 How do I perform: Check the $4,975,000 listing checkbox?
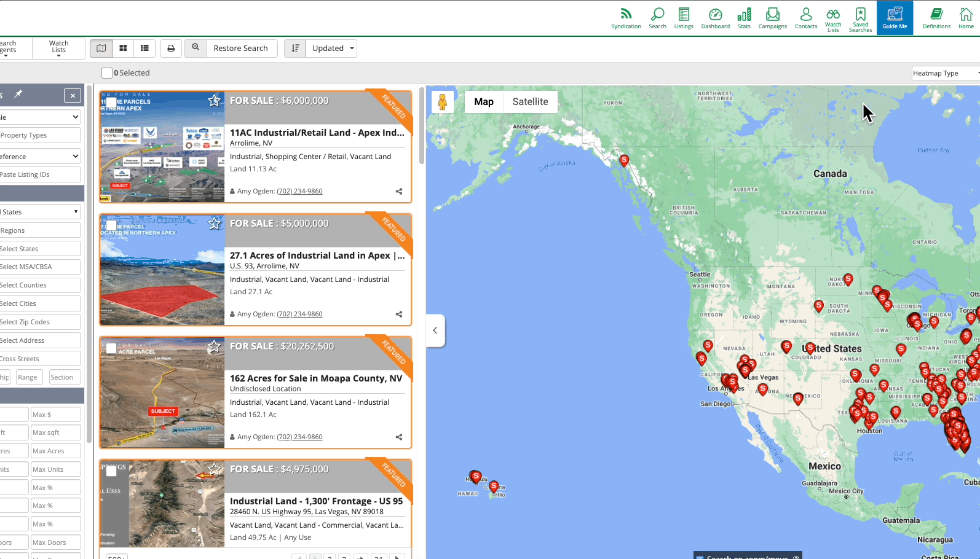click(111, 471)
